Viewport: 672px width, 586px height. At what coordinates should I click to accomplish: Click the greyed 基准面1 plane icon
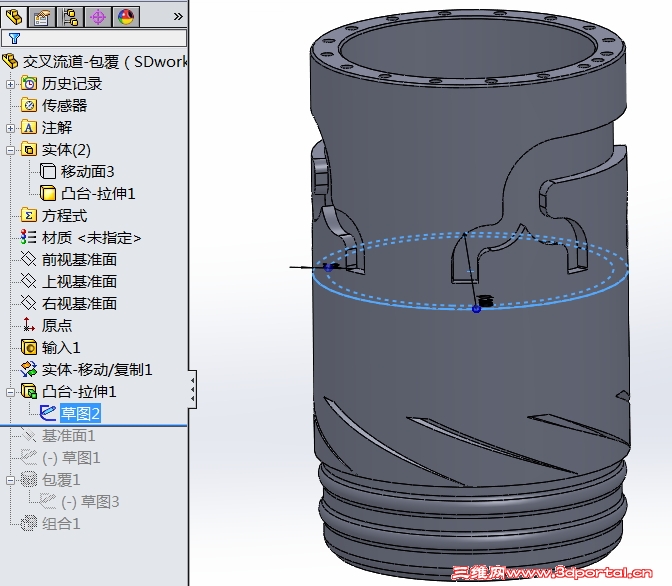pos(29,435)
